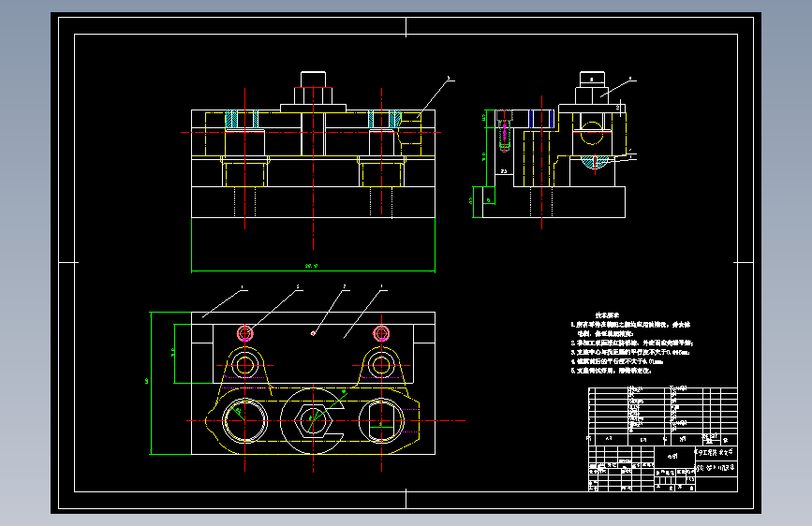
Task: Select the bolt head atop the side view
Action: pyautogui.click(x=592, y=88)
